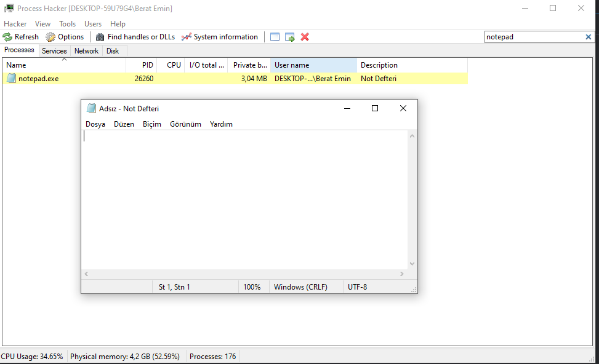The width and height of the screenshot is (599, 364).
Task: Open System information window
Action: (x=220, y=37)
